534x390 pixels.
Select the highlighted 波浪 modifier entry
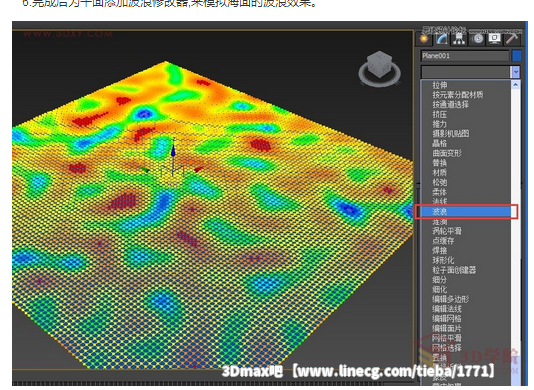[466, 212]
